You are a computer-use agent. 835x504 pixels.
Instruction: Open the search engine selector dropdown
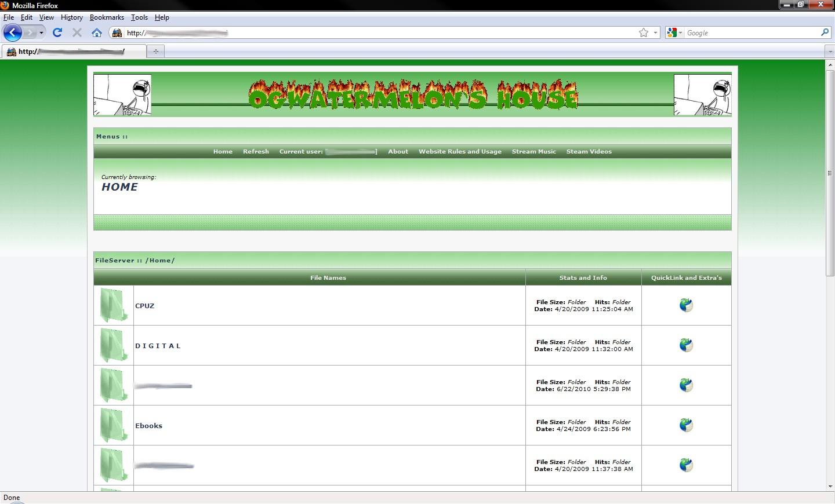click(x=680, y=32)
